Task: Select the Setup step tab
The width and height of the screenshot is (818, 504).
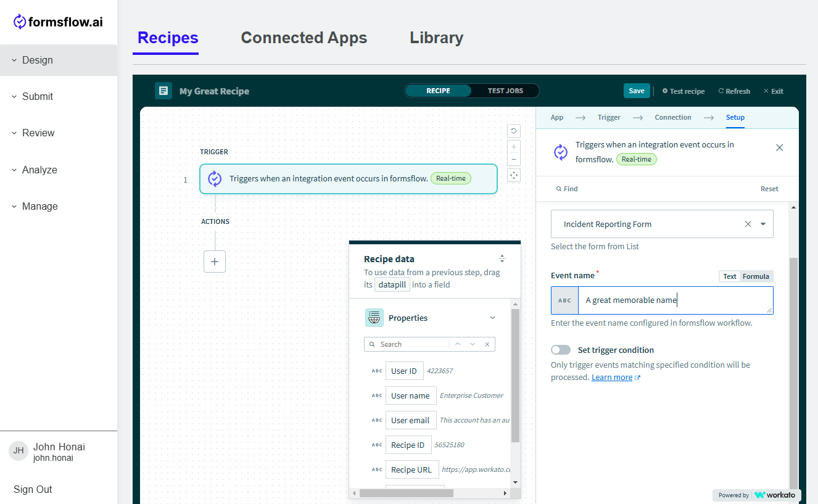Action: coord(735,117)
